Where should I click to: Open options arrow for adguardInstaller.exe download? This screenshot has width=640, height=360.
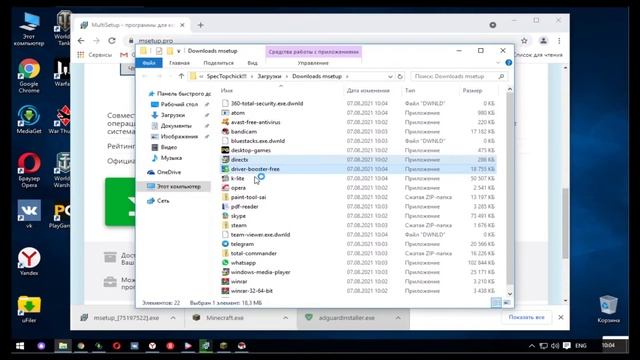pyautogui.click(x=398, y=318)
